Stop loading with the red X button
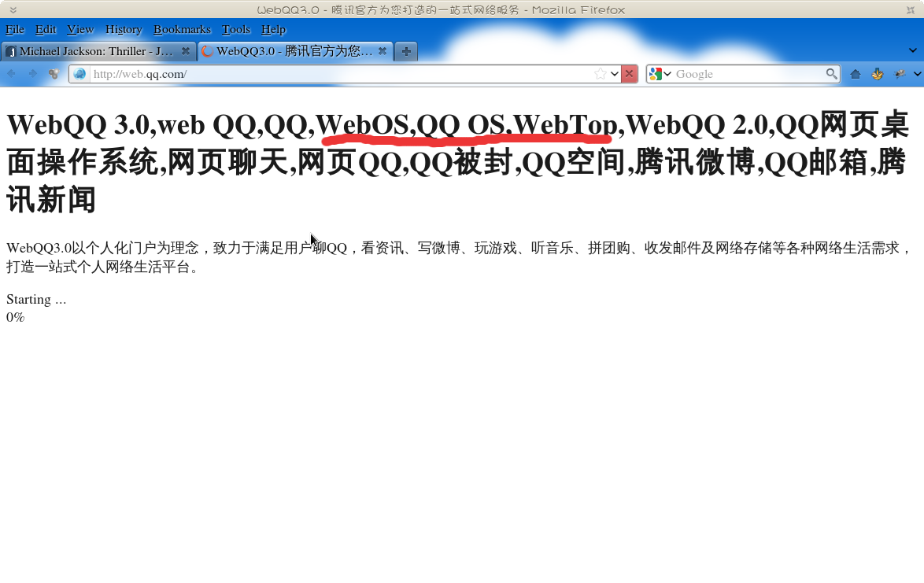Screen dimensions: 924x583 (x=630, y=74)
